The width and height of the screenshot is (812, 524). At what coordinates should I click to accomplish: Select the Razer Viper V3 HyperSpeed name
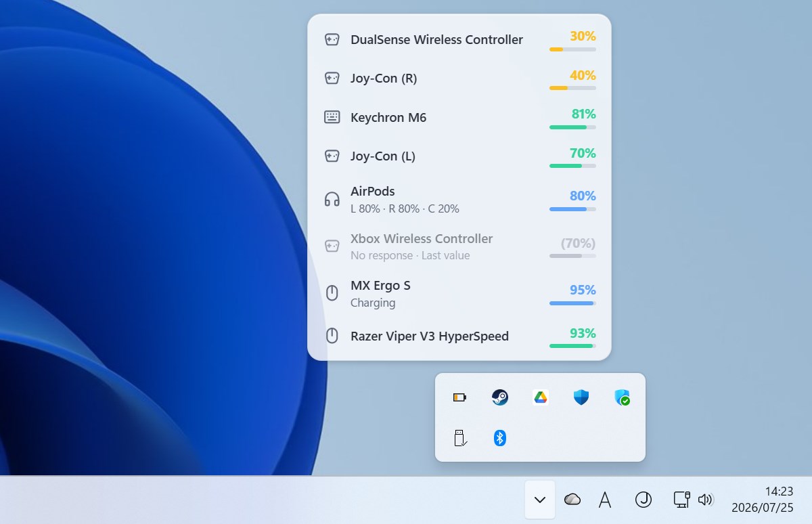pyautogui.click(x=430, y=336)
